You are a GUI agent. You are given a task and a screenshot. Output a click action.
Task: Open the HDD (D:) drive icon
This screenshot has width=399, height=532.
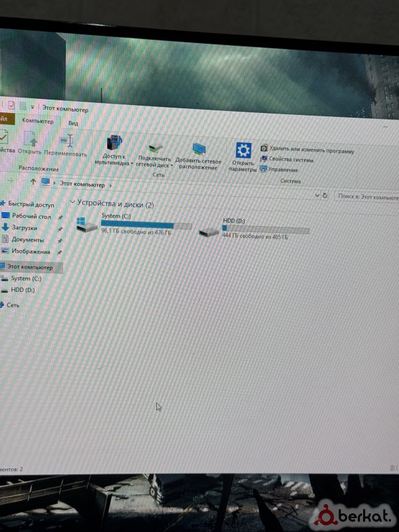tap(209, 232)
